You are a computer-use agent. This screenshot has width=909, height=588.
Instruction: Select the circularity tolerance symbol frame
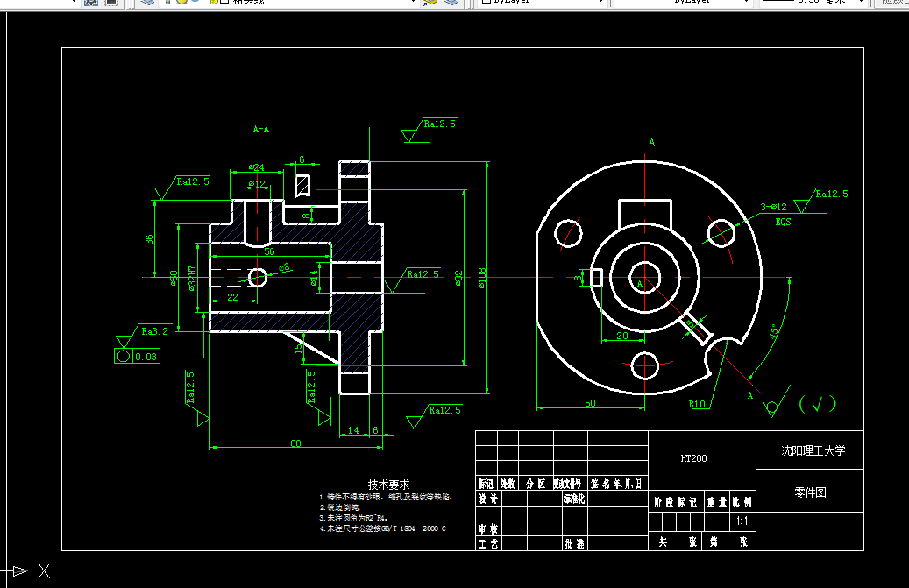[124, 357]
